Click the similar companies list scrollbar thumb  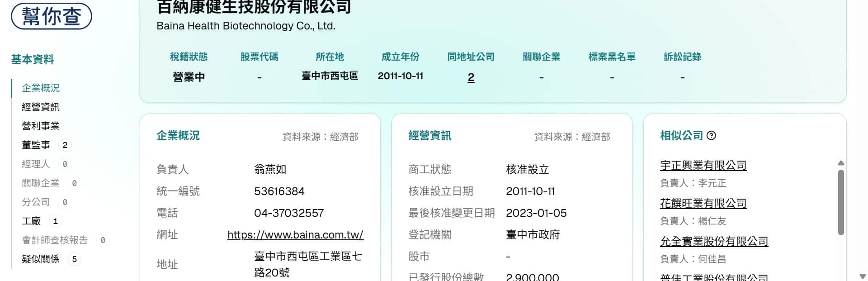click(x=841, y=202)
